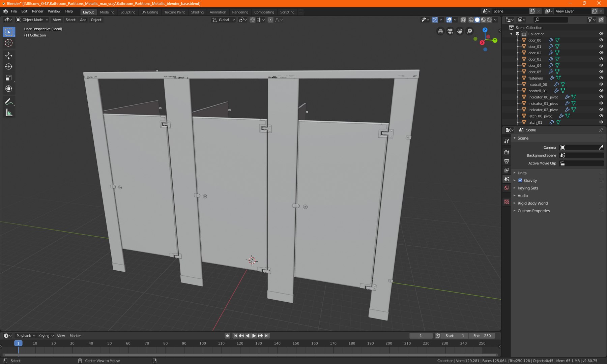
Task: Open the Add menu in the viewport header
Action: pos(83,20)
